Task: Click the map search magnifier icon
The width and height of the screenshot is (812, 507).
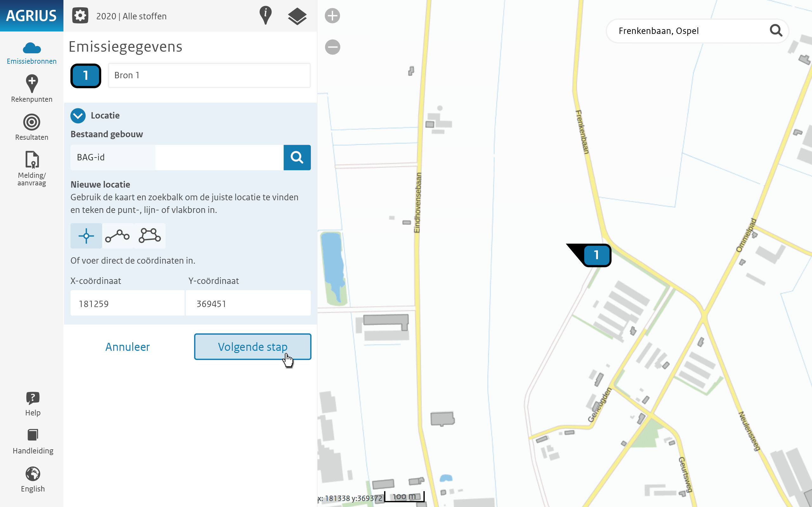Action: (776, 30)
